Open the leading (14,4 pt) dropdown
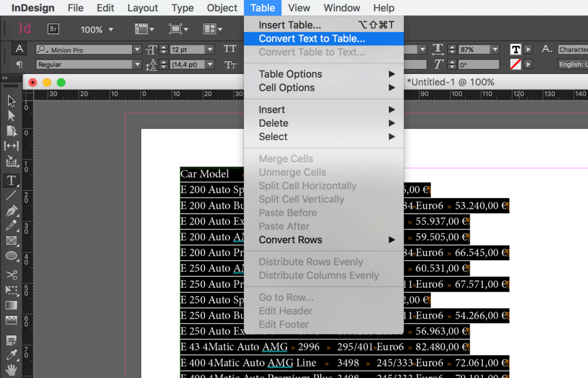This screenshot has height=378, width=588. tap(210, 64)
